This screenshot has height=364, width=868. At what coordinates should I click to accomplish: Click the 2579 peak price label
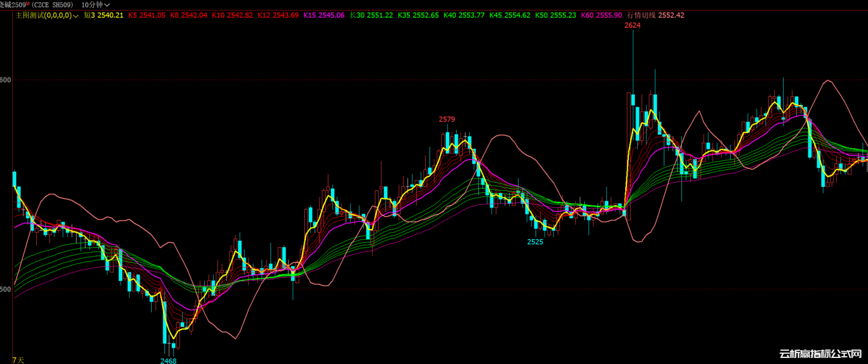tap(447, 119)
